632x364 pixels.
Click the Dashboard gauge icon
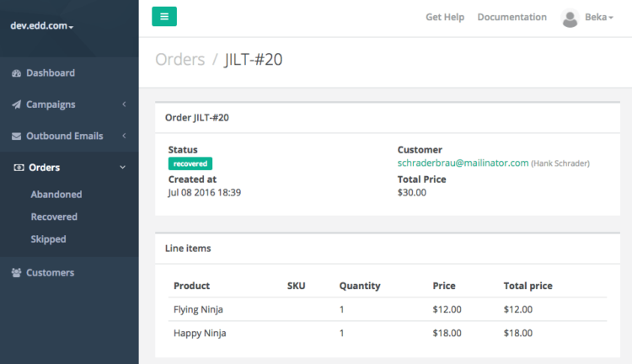tap(16, 73)
